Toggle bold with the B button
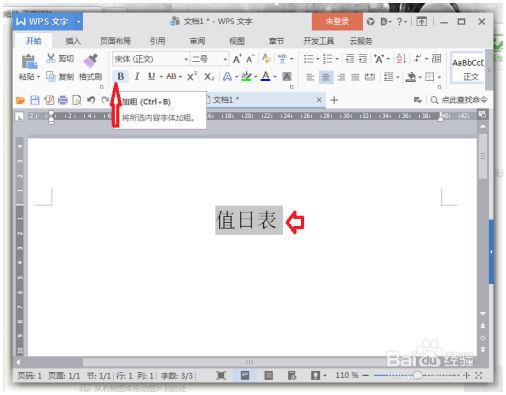Screen dimensions: 506x395 coord(120,77)
